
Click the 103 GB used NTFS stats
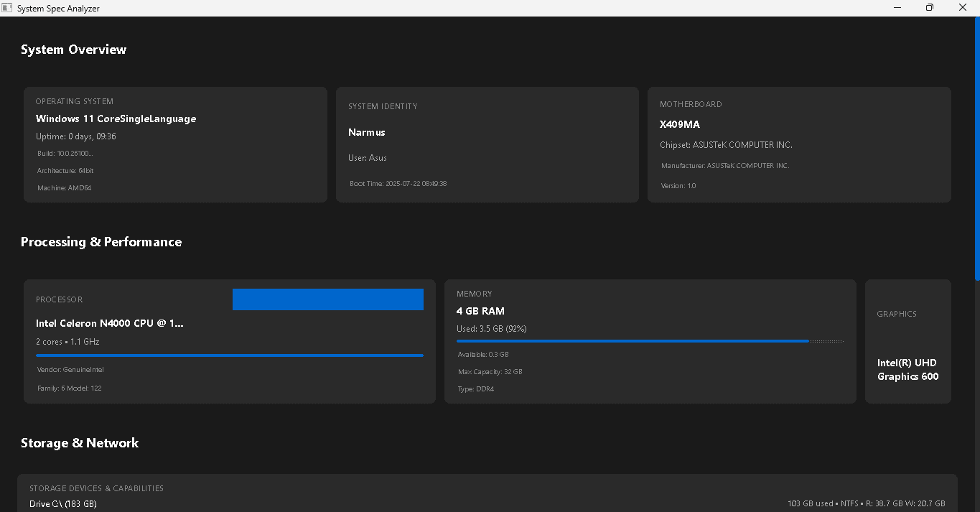point(867,504)
